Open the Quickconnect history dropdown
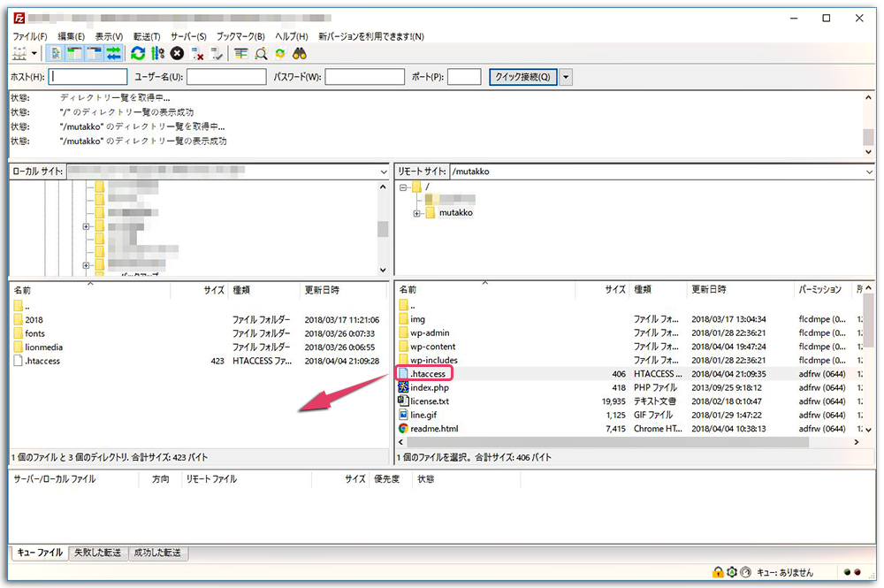 (x=566, y=76)
